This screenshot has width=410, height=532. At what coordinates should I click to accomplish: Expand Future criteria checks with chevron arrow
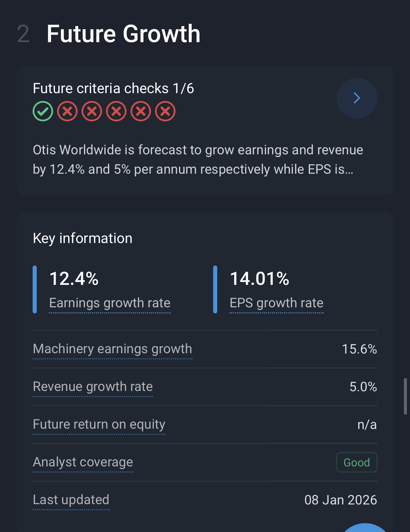357,98
